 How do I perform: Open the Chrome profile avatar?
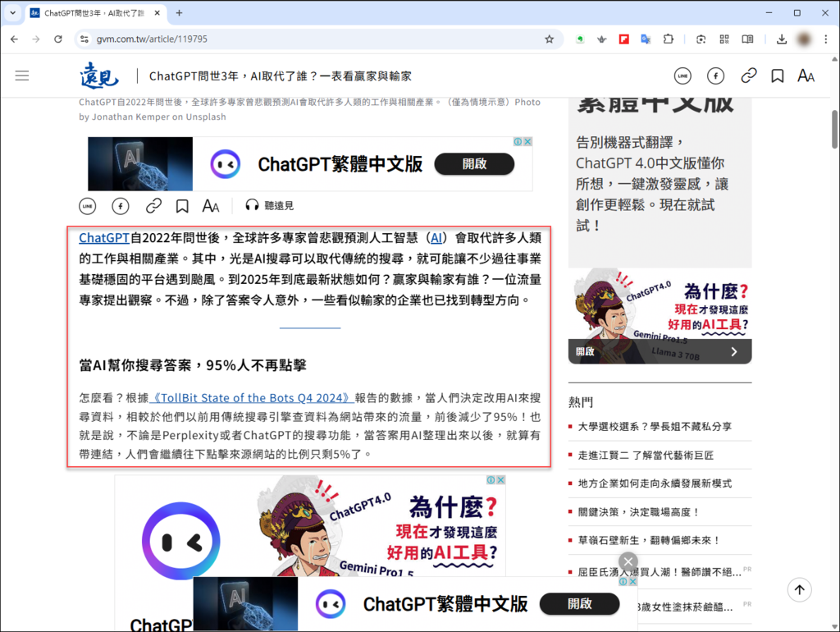[804, 39]
